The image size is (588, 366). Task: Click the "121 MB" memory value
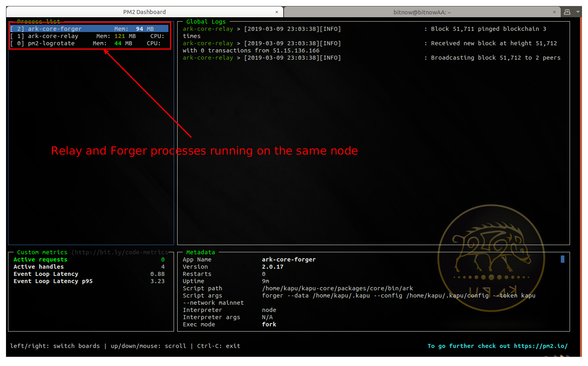click(x=125, y=36)
